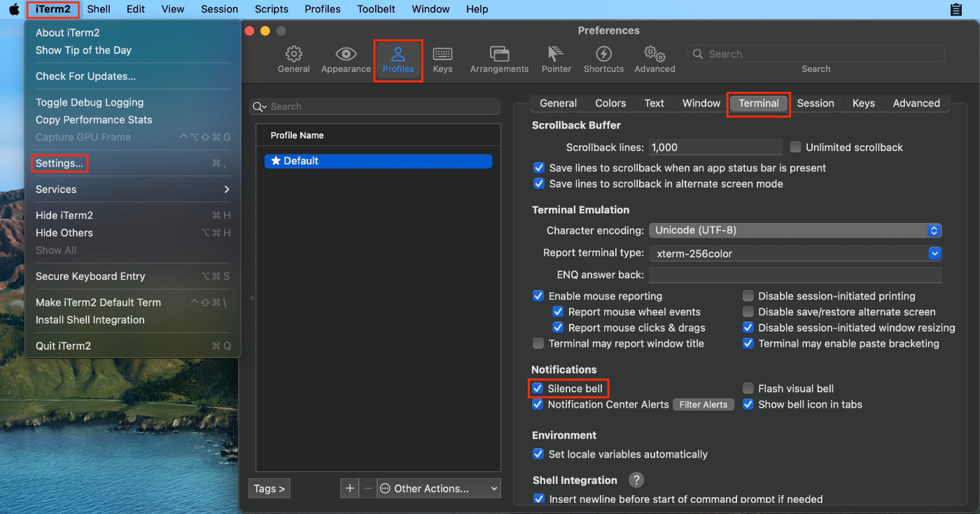
Task: Select About iTerm2 menu item
Action: click(x=133, y=33)
